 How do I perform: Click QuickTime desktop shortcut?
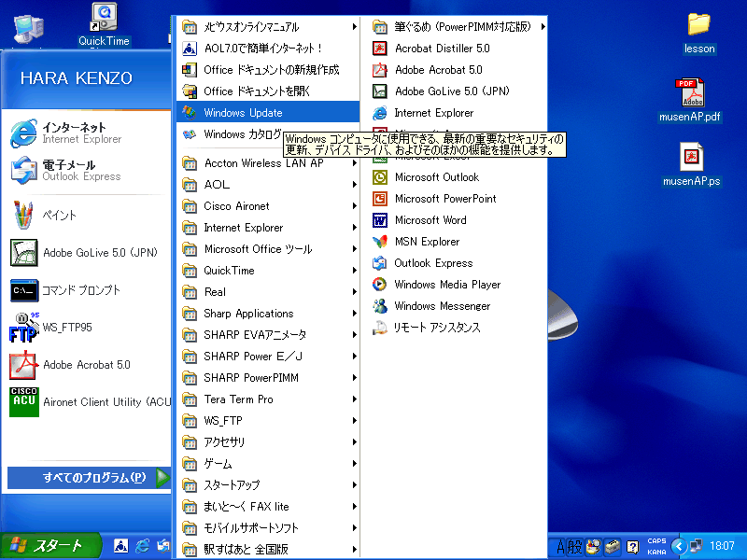[x=104, y=25]
